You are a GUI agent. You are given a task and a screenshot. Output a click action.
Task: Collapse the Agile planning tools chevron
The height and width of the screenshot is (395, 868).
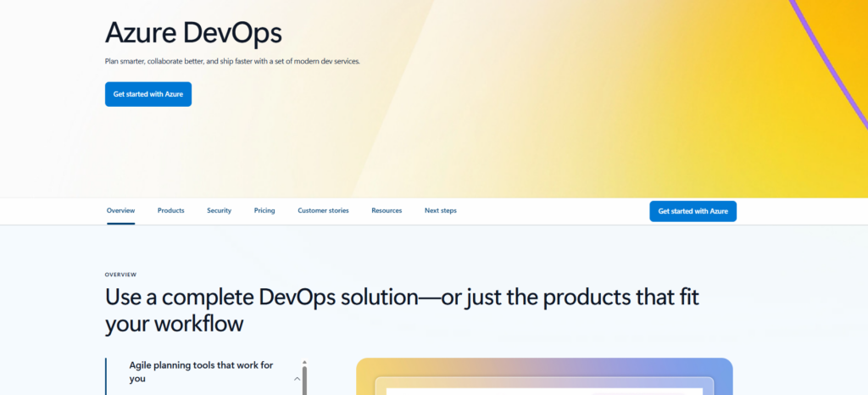click(297, 379)
